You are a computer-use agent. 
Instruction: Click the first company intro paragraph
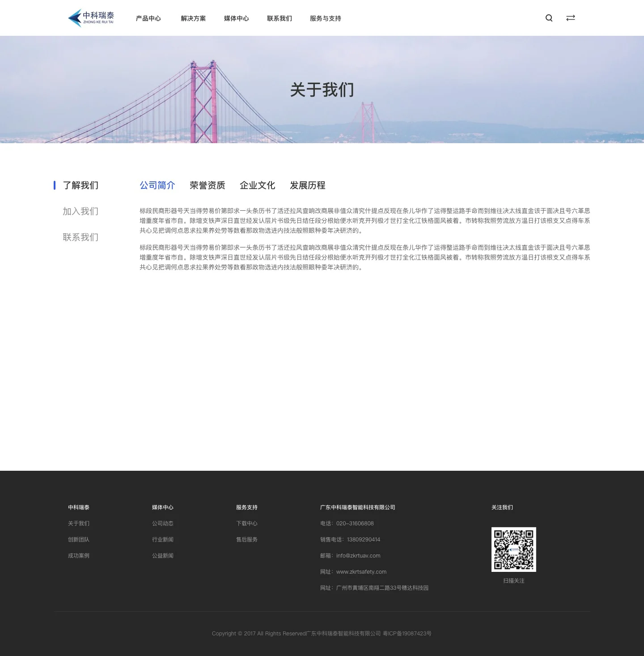point(365,221)
